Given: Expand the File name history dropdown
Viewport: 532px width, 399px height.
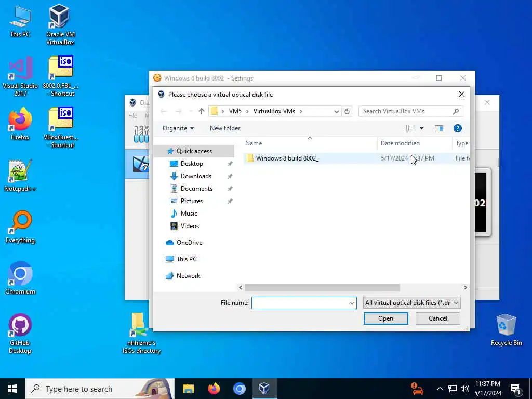Looking at the screenshot, I should tap(352, 303).
